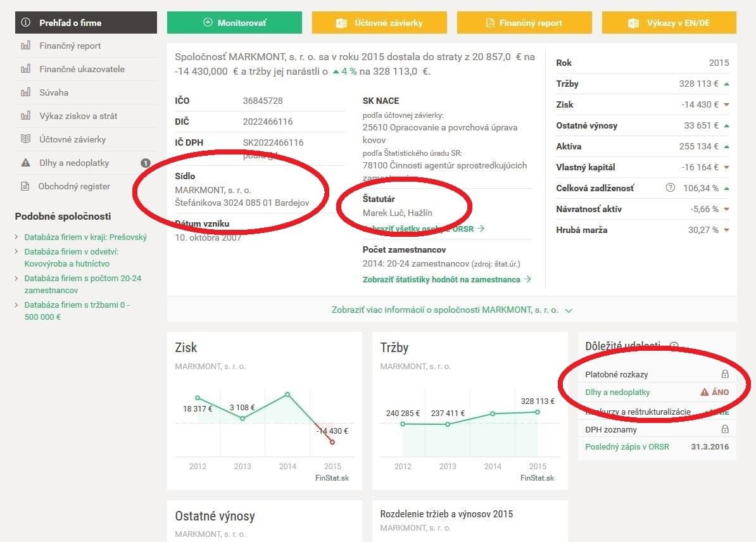Open Databáza firiem s tržbami 0 - 500 000 €
Screen dimensions: 756x542
click(x=77, y=311)
